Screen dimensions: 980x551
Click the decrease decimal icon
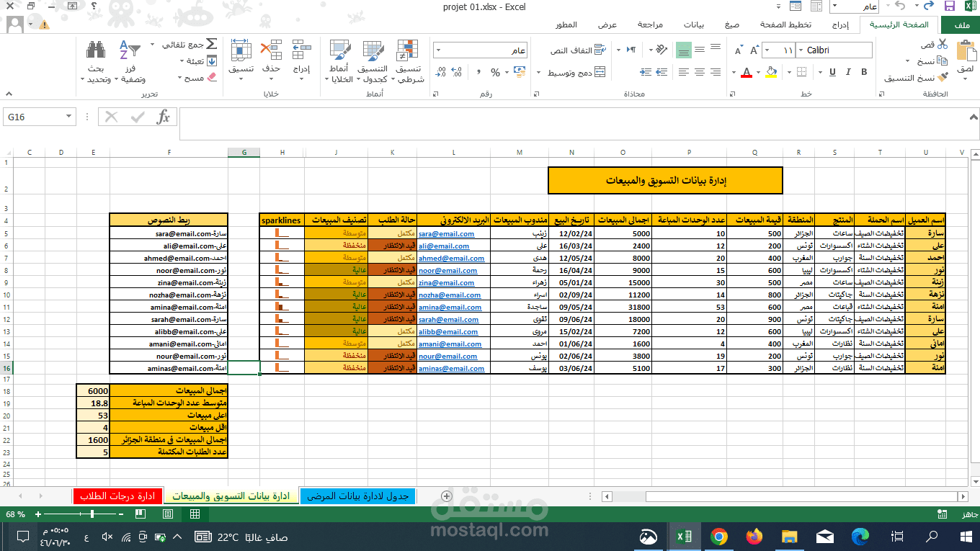click(440, 72)
